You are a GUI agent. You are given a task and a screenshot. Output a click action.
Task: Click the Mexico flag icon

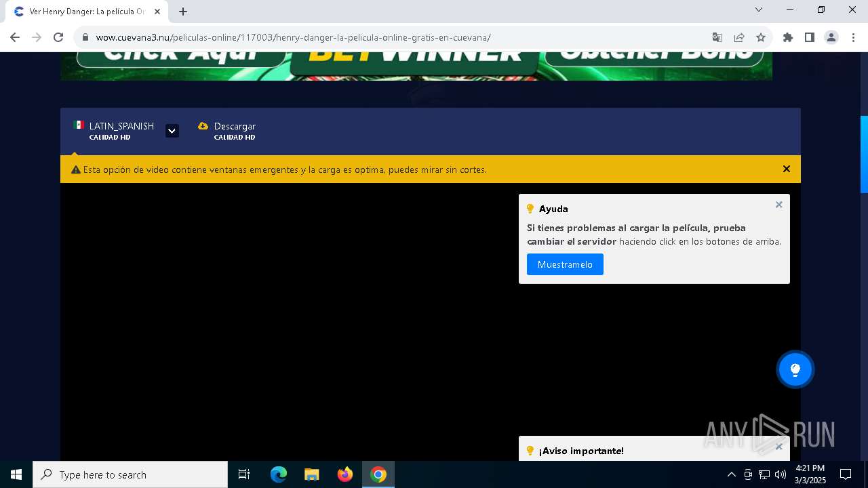(79, 125)
